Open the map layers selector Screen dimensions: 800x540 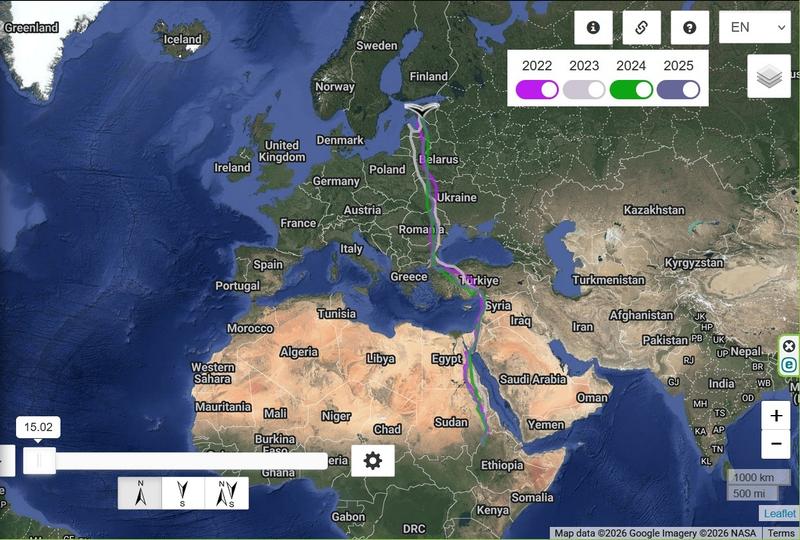pyautogui.click(x=769, y=77)
